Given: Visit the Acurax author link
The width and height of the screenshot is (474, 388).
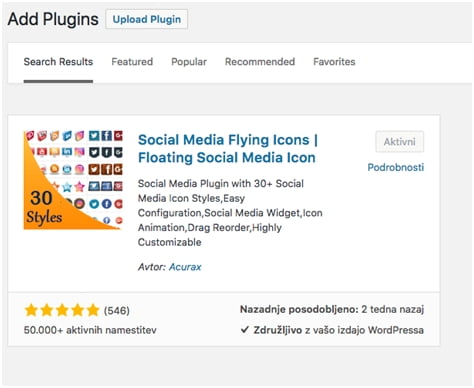Looking at the screenshot, I should 185,267.
